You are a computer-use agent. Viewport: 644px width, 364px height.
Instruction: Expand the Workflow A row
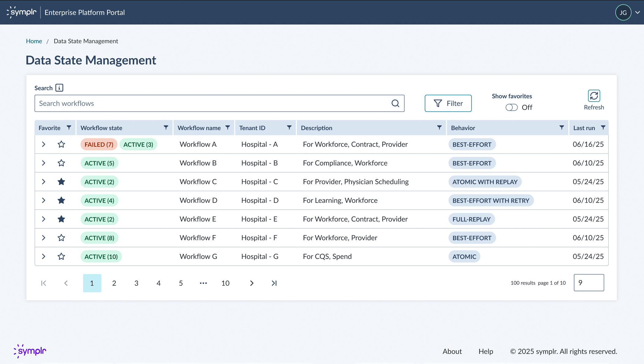click(43, 144)
